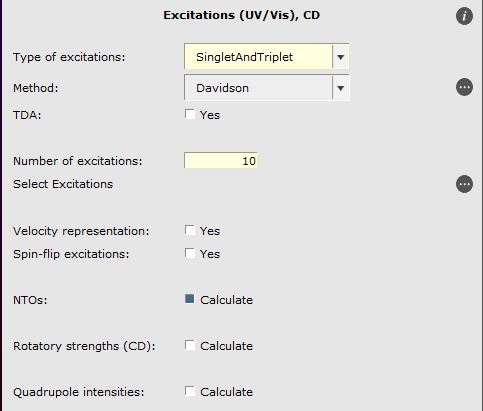Image resolution: width=483 pixels, height=411 pixels.
Task: Expand Type of excitations dropdown arrow
Action: (340, 57)
